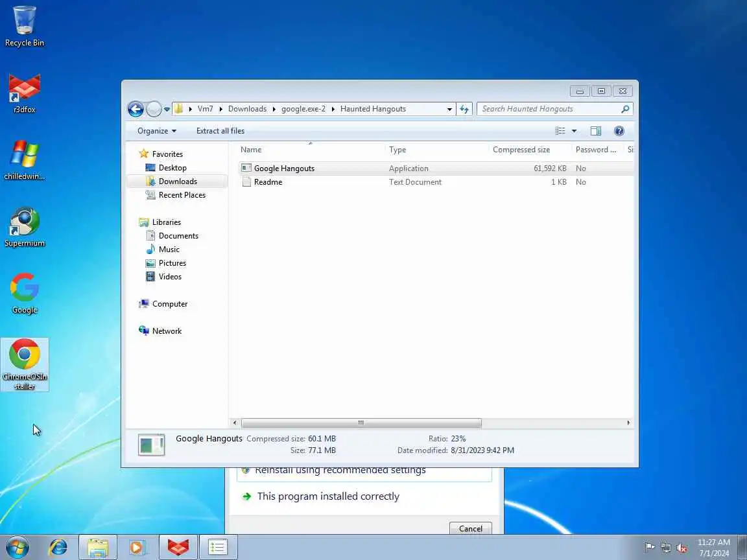Screen dimensions: 747x560
Task: Open the more view options dropdown arrow
Action: (574, 131)
